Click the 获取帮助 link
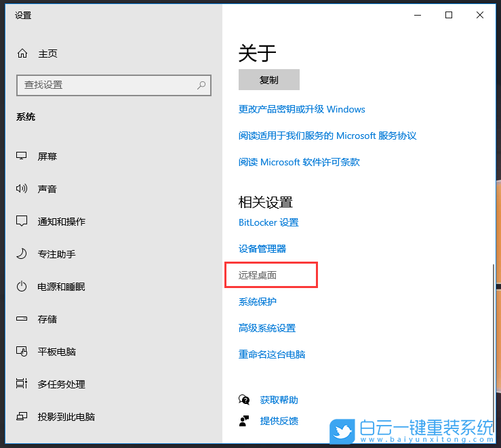 (279, 400)
